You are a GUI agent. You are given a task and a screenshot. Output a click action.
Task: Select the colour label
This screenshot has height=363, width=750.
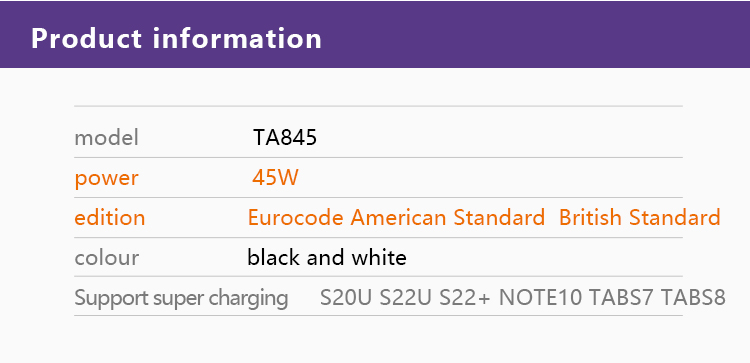[107, 258]
